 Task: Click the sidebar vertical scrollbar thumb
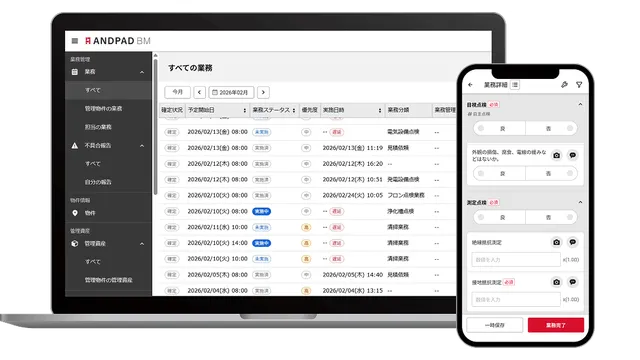(155, 127)
